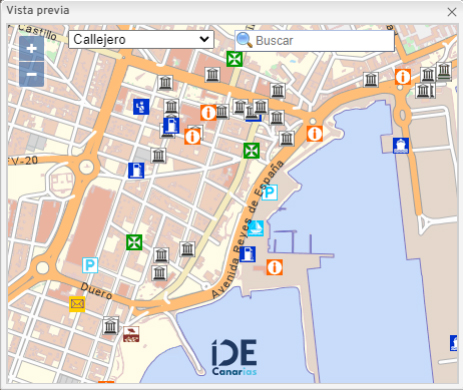
Task: Close the Vista previa window
Action: click(x=452, y=12)
